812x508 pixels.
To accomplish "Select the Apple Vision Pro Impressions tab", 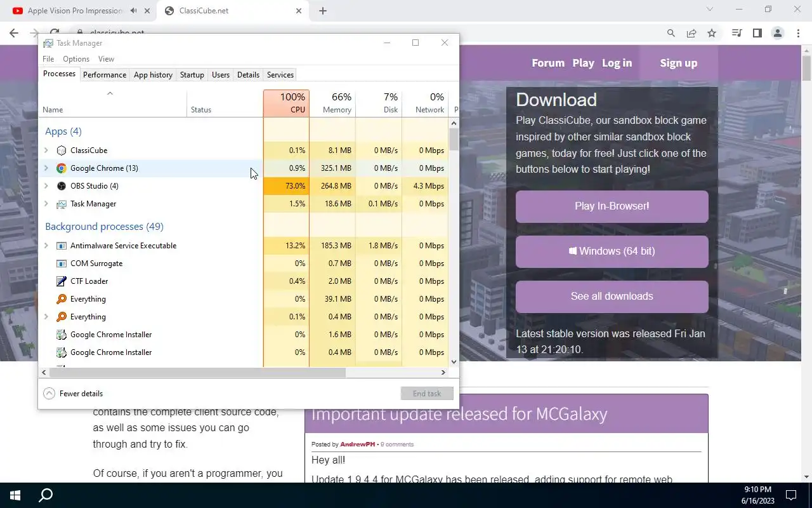I will 78,11.
